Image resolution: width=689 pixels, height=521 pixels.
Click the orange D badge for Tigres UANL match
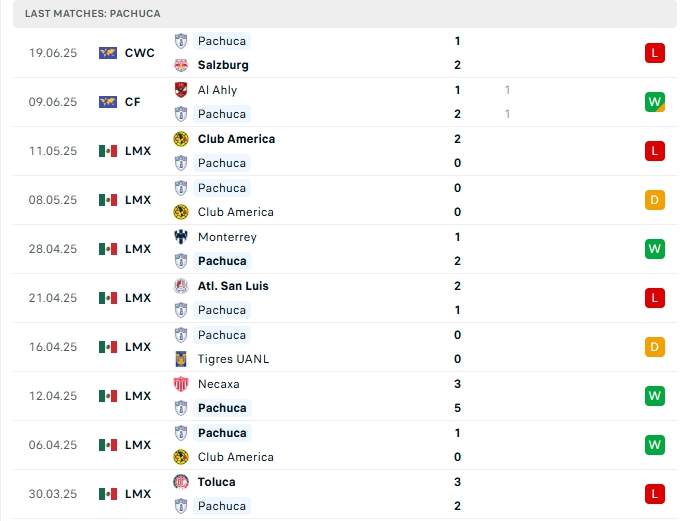(655, 347)
